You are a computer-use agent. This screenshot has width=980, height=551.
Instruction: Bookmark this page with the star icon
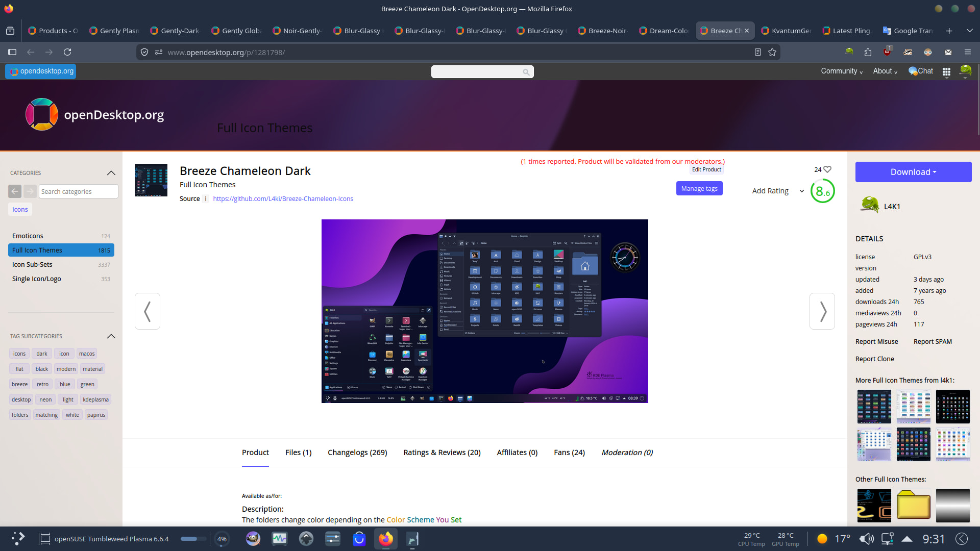coord(772,52)
